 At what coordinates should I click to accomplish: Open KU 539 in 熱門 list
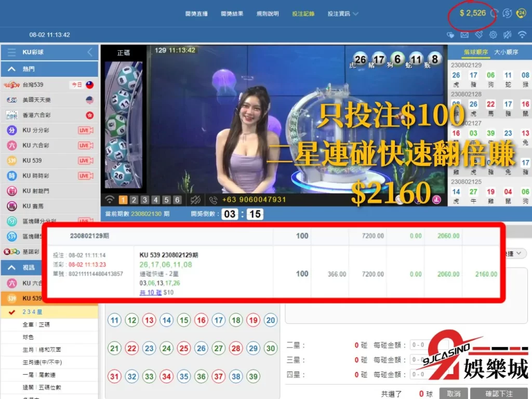(49, 161)
